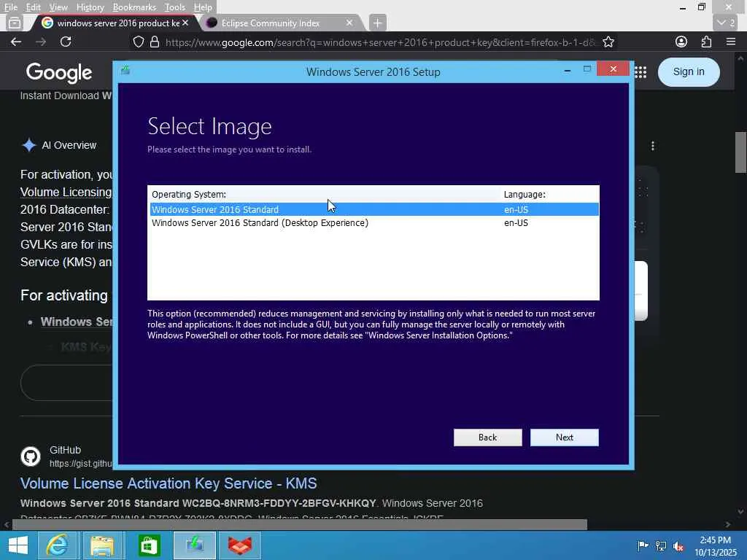Open File Explorer from the taskbar
This screenshot has width=747, height=560.
102,545
